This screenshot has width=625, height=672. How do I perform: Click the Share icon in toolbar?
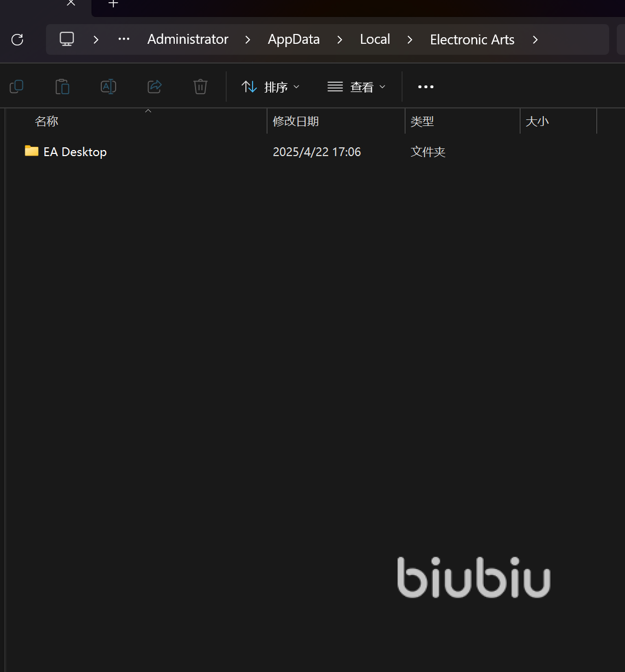click(x=154, y=87)
